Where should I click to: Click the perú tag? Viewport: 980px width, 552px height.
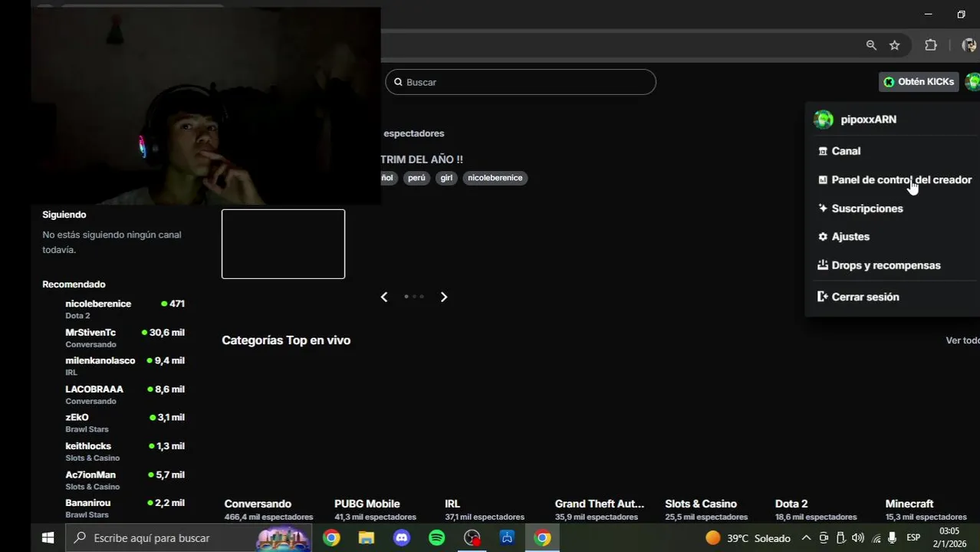(x=416, y=178)
